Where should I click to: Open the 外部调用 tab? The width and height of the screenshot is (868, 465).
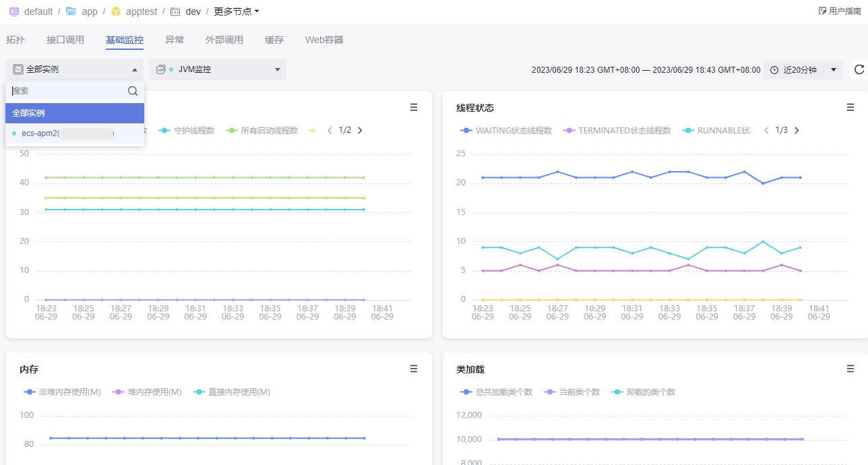coord(224,40)
